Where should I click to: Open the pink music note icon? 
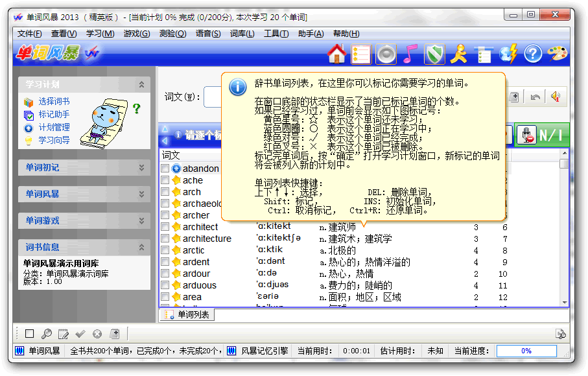click(x=408, y=54)
